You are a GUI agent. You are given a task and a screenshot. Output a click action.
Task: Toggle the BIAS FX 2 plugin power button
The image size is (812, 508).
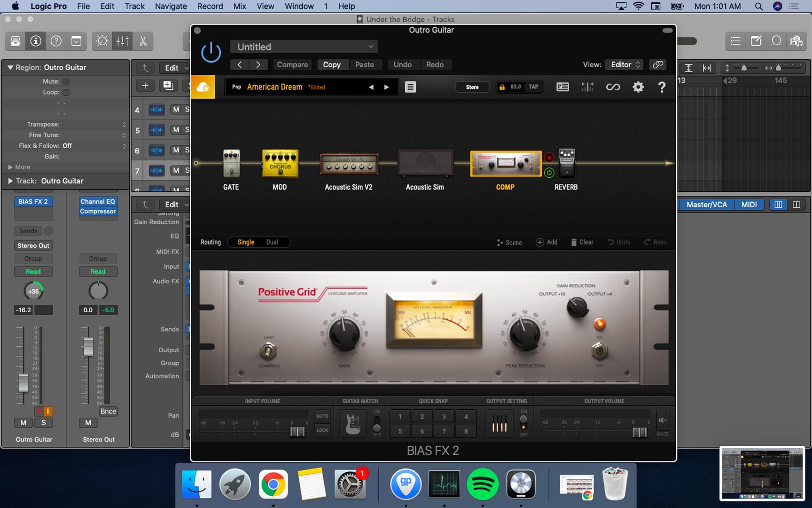pyautogui.click(x=211, y=52)
